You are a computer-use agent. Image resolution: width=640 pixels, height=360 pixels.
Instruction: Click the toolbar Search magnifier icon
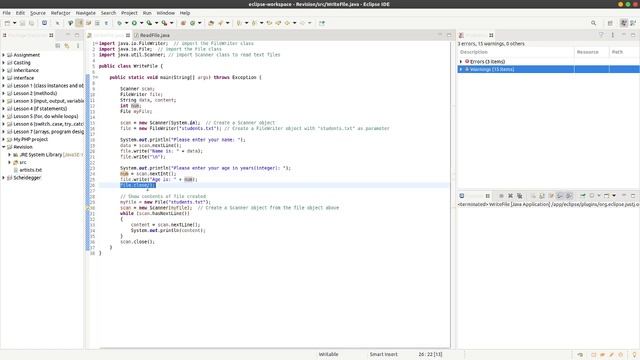(593, 23)
